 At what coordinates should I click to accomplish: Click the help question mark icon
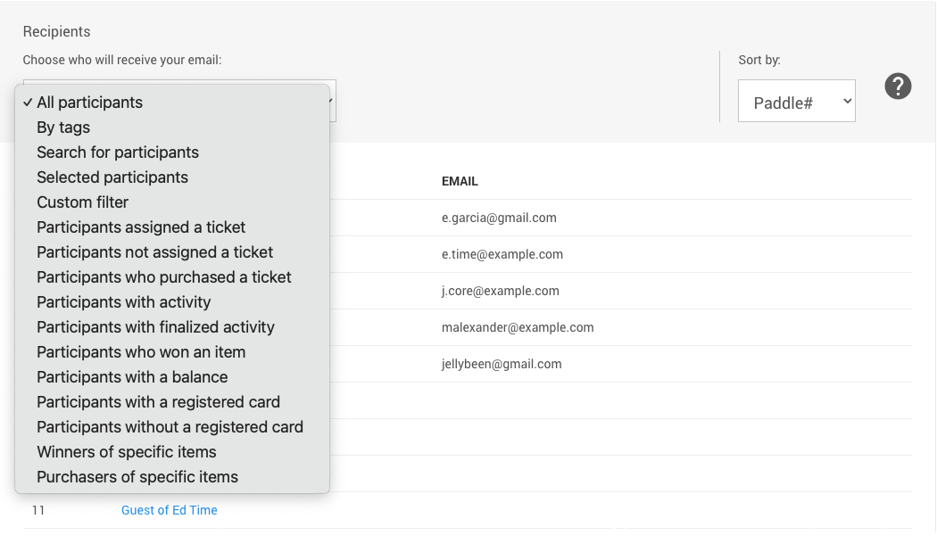pyautogui.click(x=898, y=86)
